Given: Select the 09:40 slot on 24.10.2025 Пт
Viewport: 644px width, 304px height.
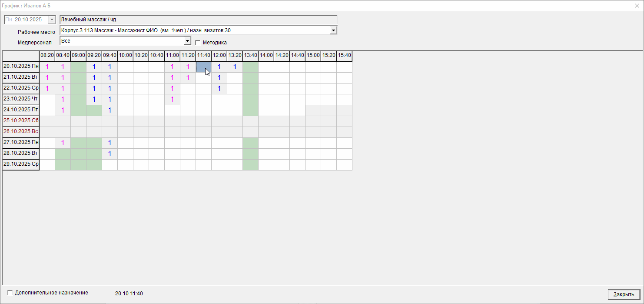Looking at the screenshot, I should (110, 110).
